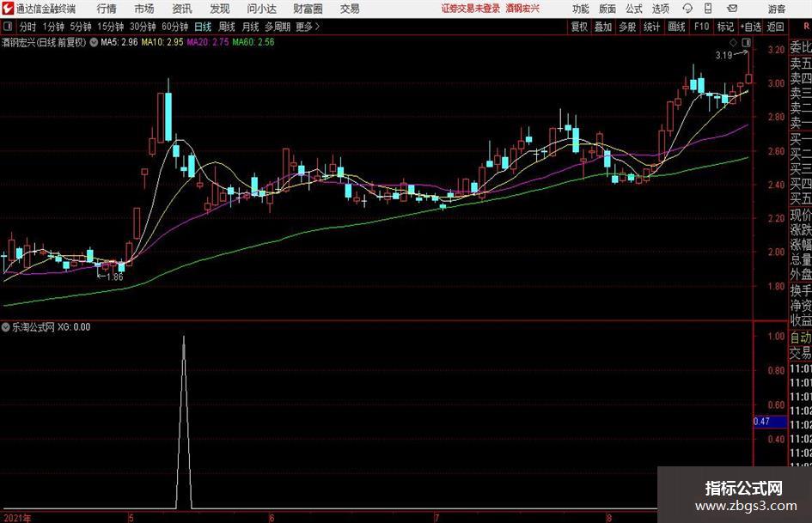Switch to 60分钟 period
812x523 pixels.
[x=174, y=27]
